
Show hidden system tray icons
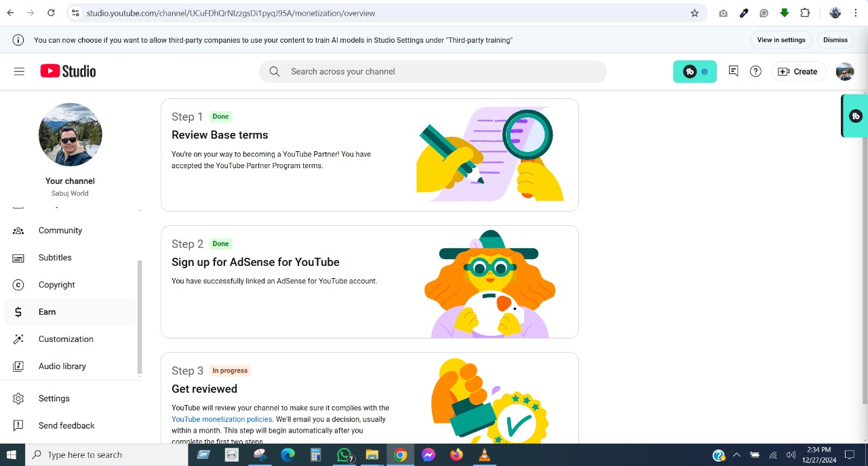tap(736, 455)
